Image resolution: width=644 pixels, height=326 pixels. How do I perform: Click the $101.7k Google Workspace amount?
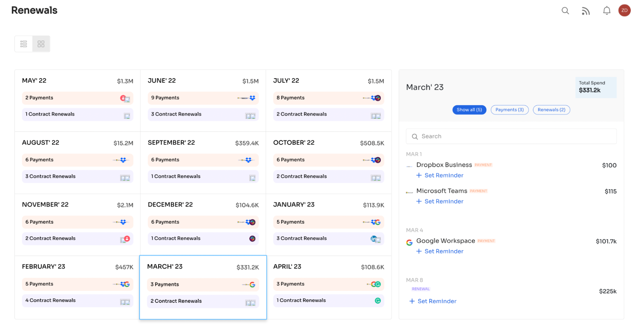tap(606, 242)
